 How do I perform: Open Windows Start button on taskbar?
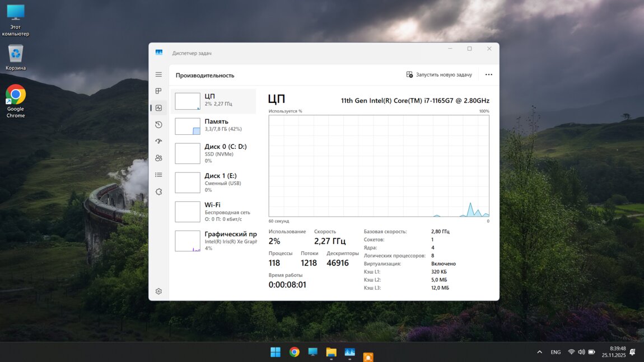coord(276,352)
